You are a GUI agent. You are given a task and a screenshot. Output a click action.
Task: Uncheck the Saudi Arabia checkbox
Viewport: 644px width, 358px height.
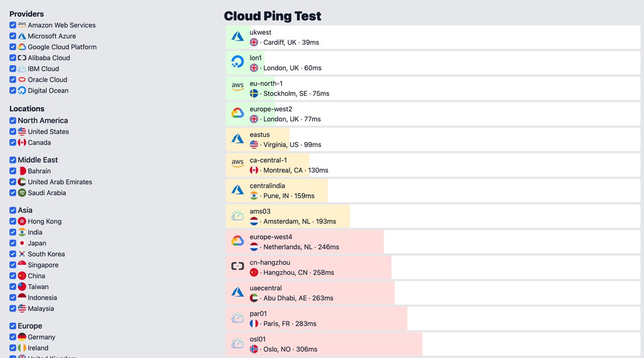coord(13,193)
